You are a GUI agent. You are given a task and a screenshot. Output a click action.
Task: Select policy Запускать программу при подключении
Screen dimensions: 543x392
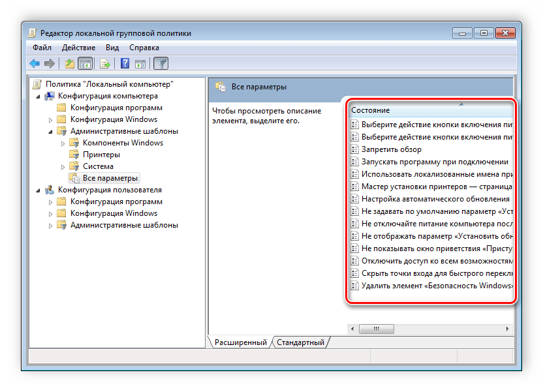(x=435, y=162)
